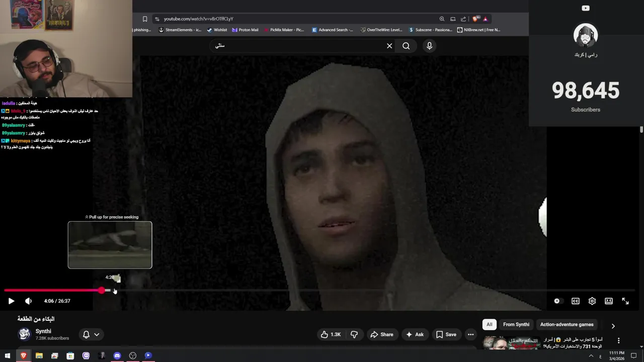The width and height of the screenshot is (644, 362).
Task: Click subscriber counter avatar
Action: tap(586, 36)
